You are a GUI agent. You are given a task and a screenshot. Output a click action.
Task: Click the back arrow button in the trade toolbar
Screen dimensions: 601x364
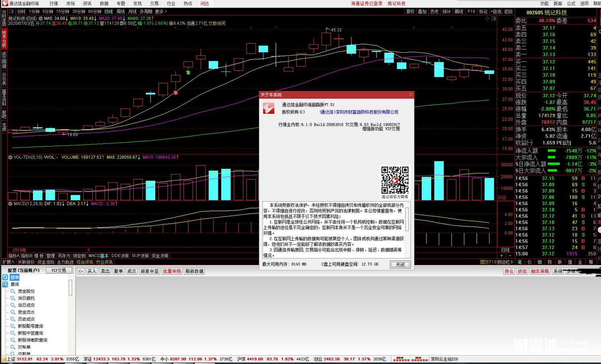(81, 271)
